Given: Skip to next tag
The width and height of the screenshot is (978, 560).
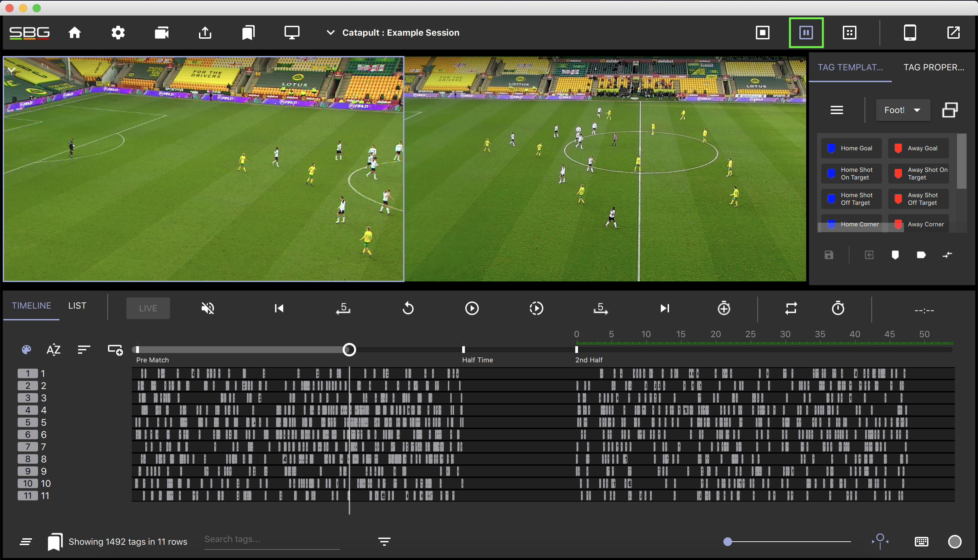Looking at the screenshot, I should click(665, 309).
